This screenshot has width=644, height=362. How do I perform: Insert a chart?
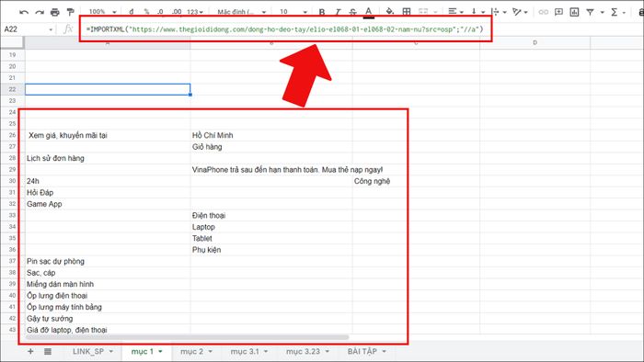pos(574,12)
